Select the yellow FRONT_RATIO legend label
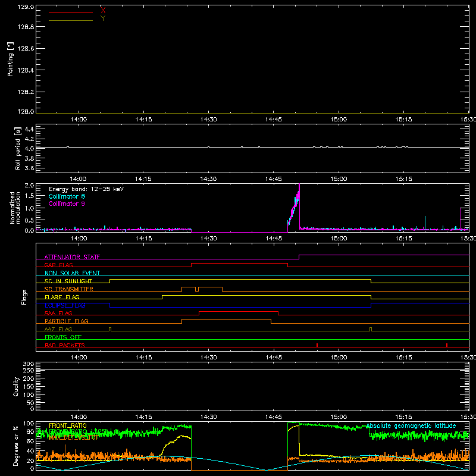476x476 pixels. coord(68,425)
